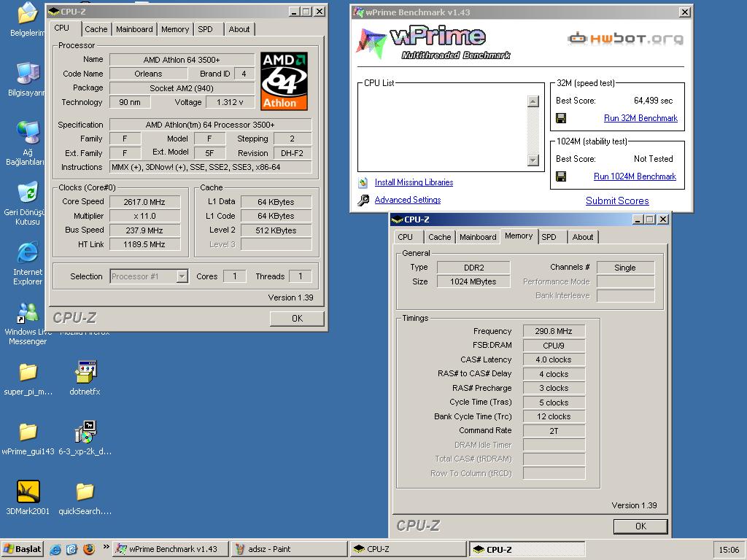Open the 6-3_xp-2k_d... installer icon
The width and height of the screenshot is (747, 560).
coord(86,432)
